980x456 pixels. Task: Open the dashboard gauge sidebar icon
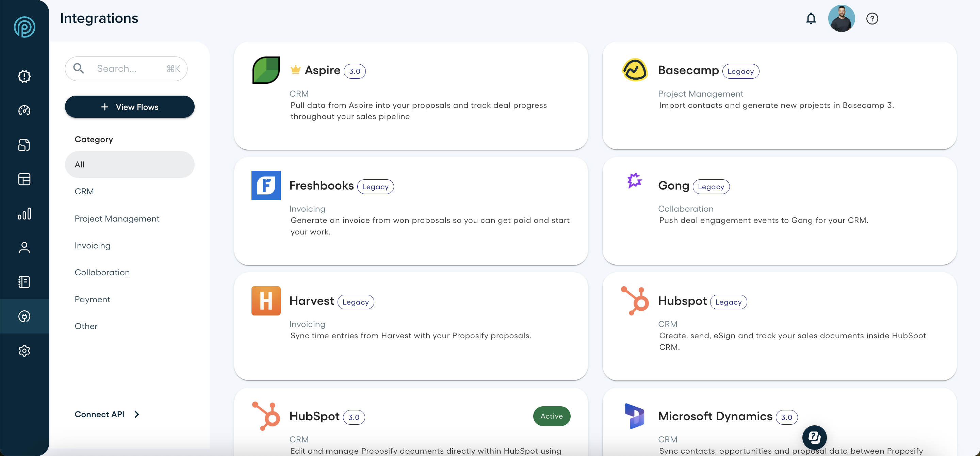pos(24,110)
